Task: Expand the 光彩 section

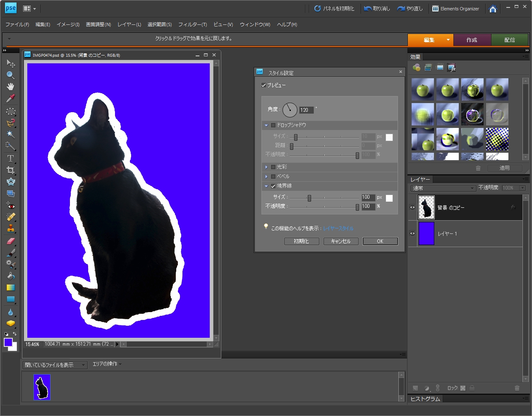Action: (x=266, y=167)
